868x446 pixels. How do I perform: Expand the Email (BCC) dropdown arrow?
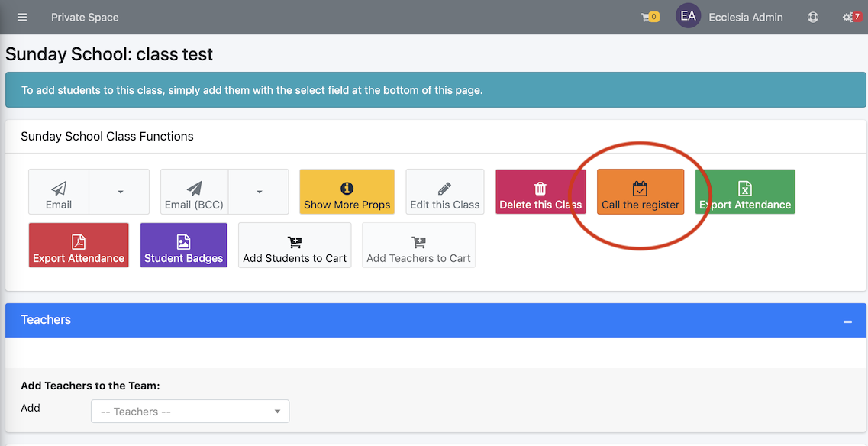click(x=259, y=192)
